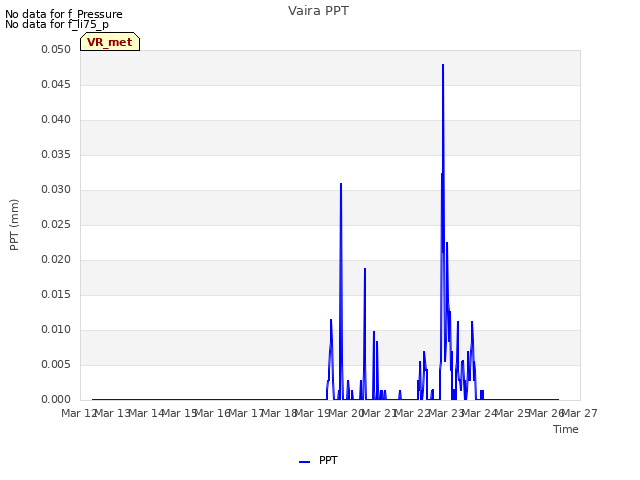Click the 0.005 y-axis tick label
This screenshot has height=480, width=640.
coord(56,365)
